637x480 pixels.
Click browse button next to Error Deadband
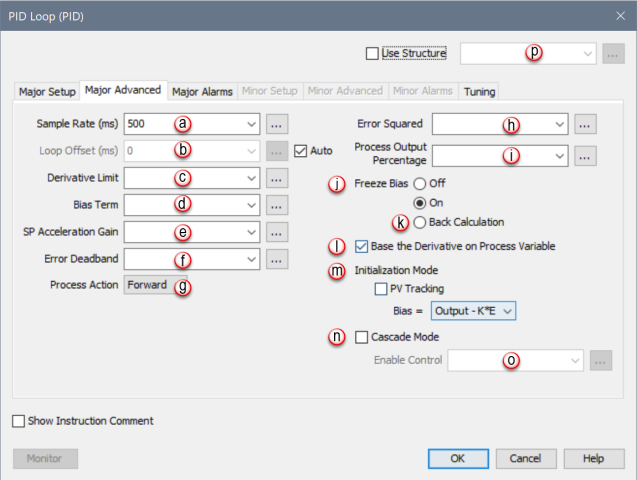[x=277, y=259]
